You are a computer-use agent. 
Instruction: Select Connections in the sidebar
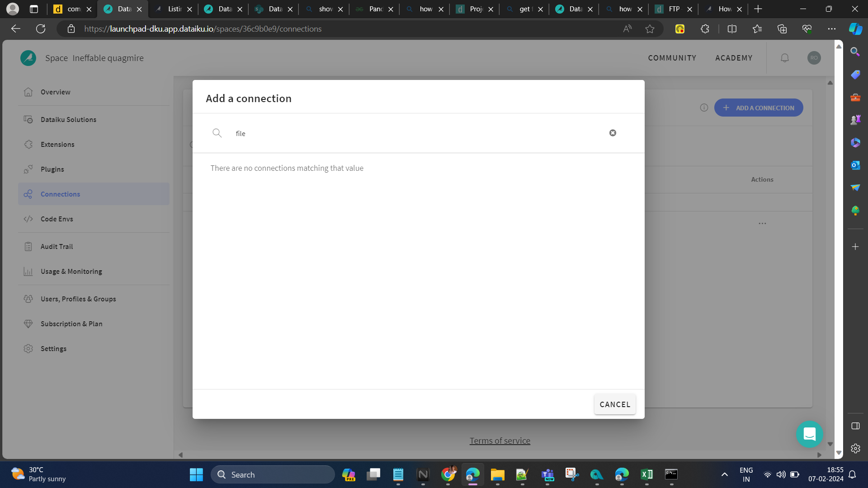tap(94, 194)
